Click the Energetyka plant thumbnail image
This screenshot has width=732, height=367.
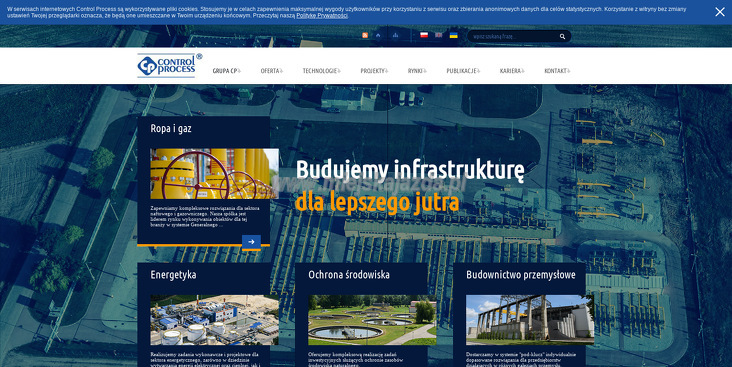[214, 320]
